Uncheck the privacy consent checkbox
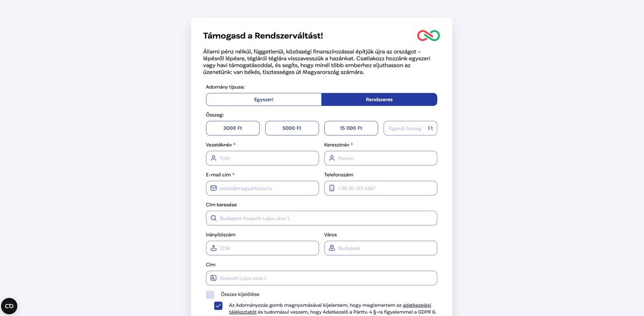The image size is (644, 316). (x=218, y=306)
